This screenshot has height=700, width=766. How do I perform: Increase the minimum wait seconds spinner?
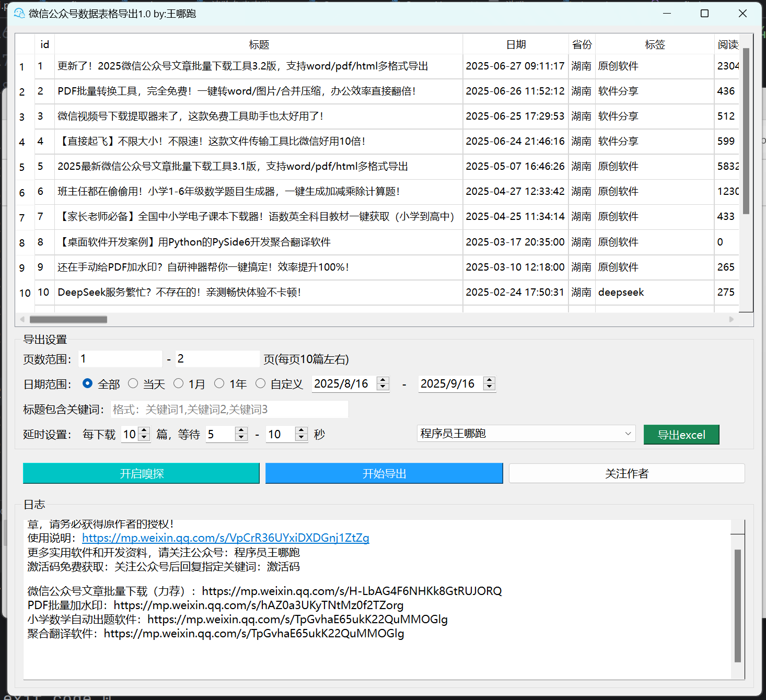coord(241,431)
